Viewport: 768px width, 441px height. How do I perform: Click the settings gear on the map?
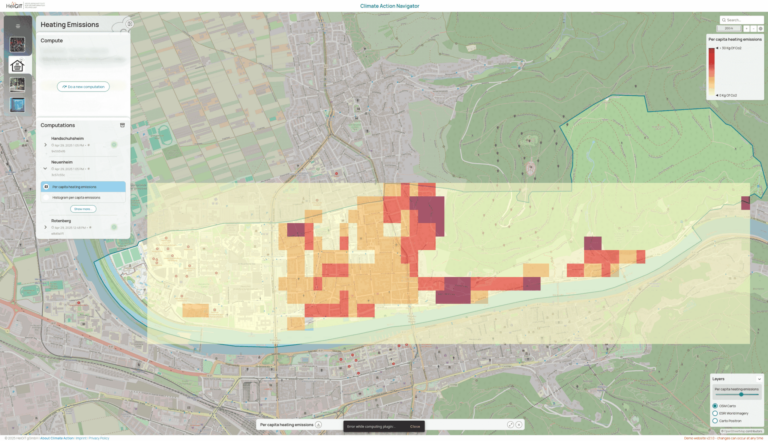760,29
